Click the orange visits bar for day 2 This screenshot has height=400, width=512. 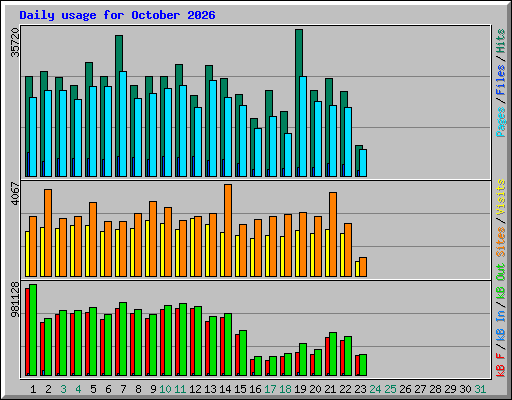tap(48, 233)
